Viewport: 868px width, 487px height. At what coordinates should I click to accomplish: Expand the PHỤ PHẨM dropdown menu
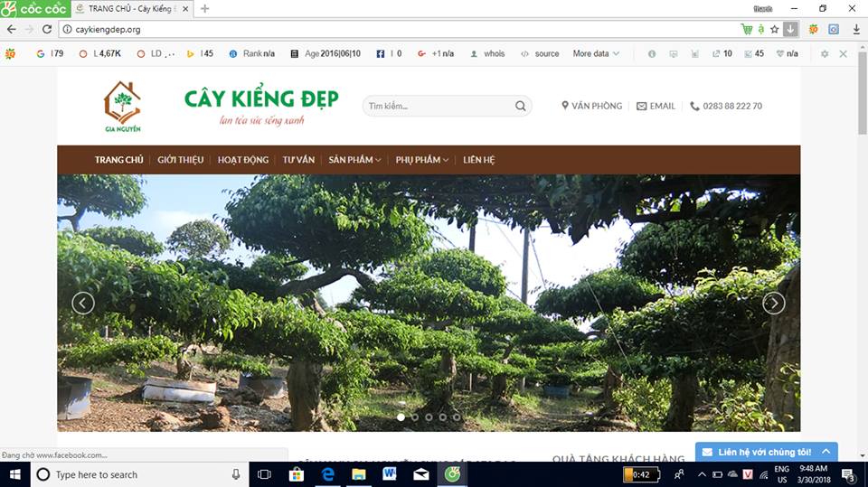click(x=421, y=160)
